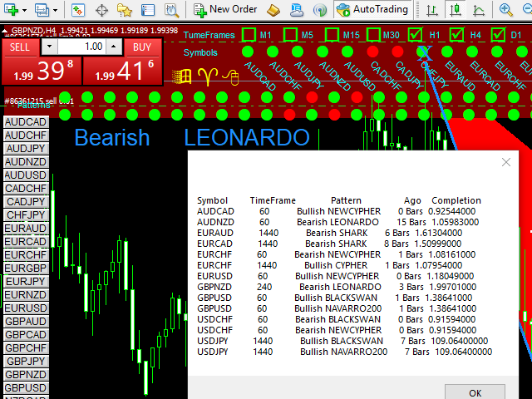
Task: Click the New Chart green plus icon
Action: pos(11,10)
